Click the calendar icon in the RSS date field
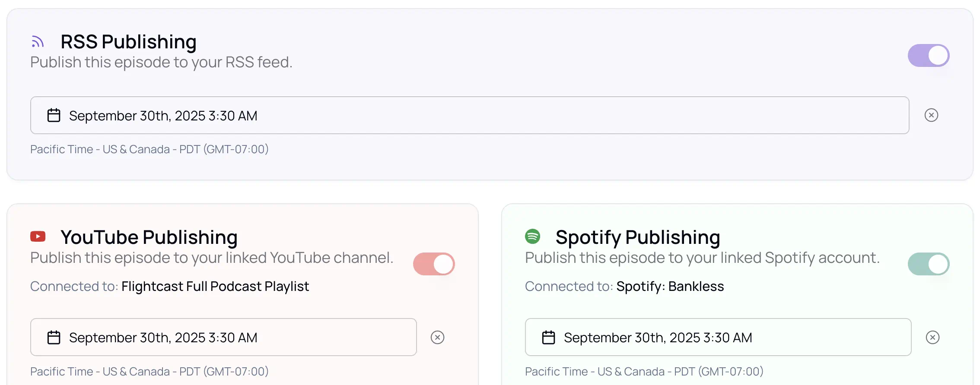Viewport: 980px width, 385px height. click(x=54, y=116)
